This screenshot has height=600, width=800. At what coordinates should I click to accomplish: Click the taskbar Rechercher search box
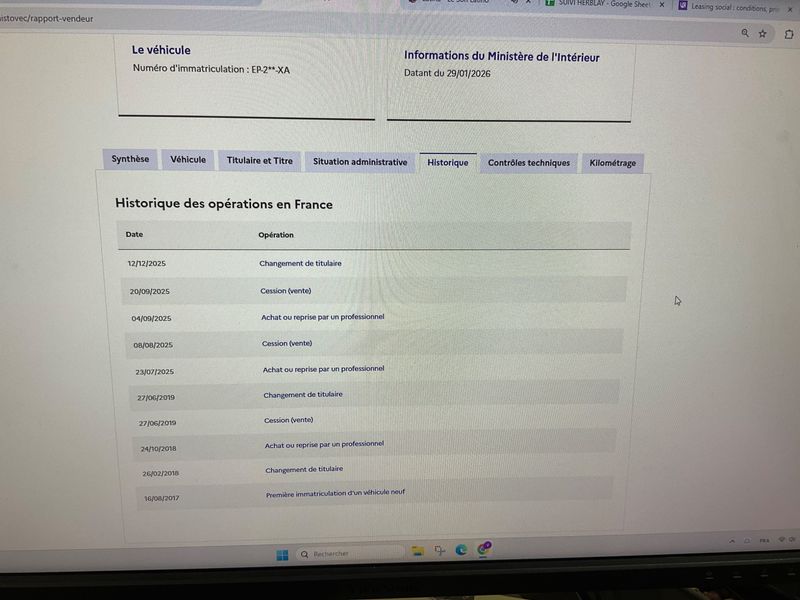(x=350, y=553)
